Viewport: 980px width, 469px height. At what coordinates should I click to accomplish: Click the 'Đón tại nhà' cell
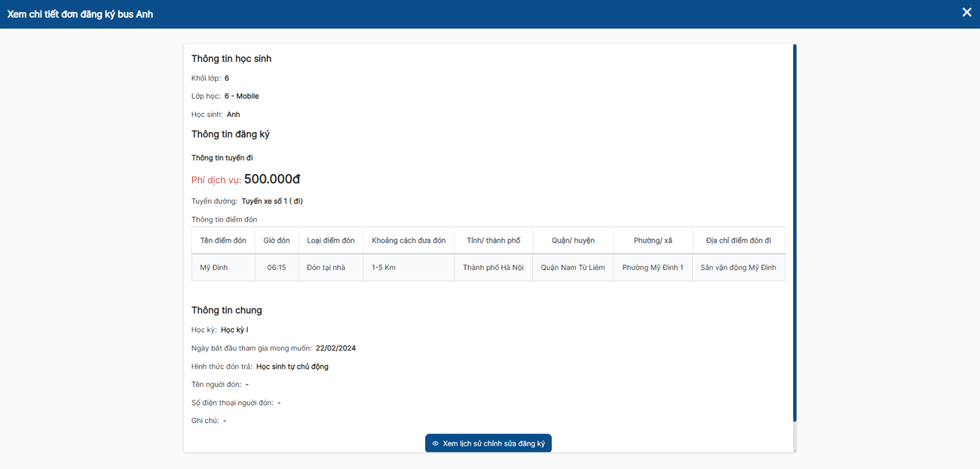point(331,268)
